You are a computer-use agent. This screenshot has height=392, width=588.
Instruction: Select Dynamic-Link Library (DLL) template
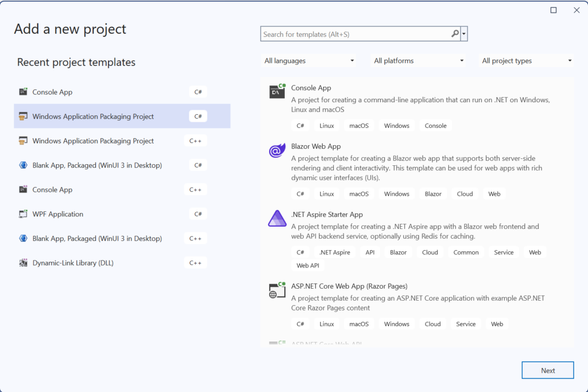click(122, 263)
